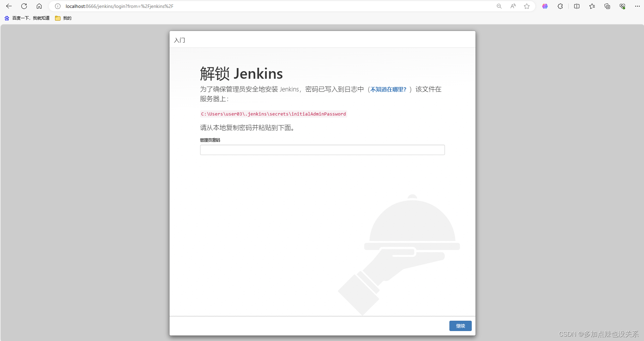Open the Extensions menu
644x341 pixels.
pos(560,6)
